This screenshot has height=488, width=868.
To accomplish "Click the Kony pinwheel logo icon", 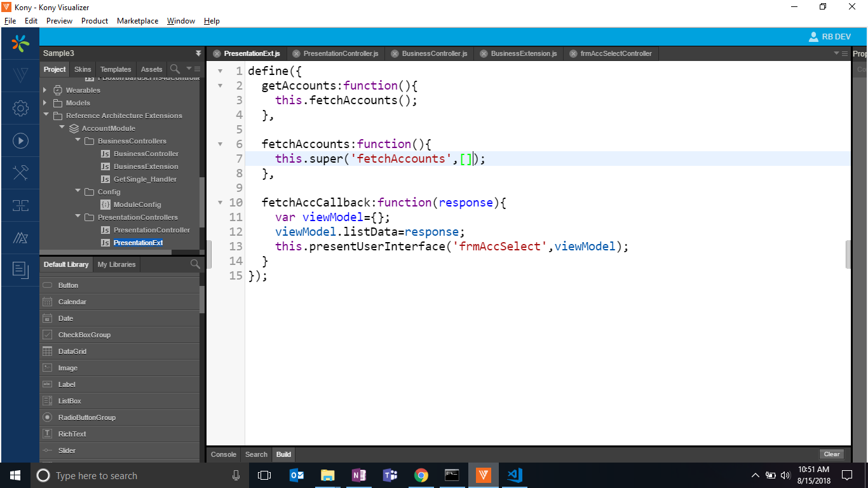I will (20, 44).
